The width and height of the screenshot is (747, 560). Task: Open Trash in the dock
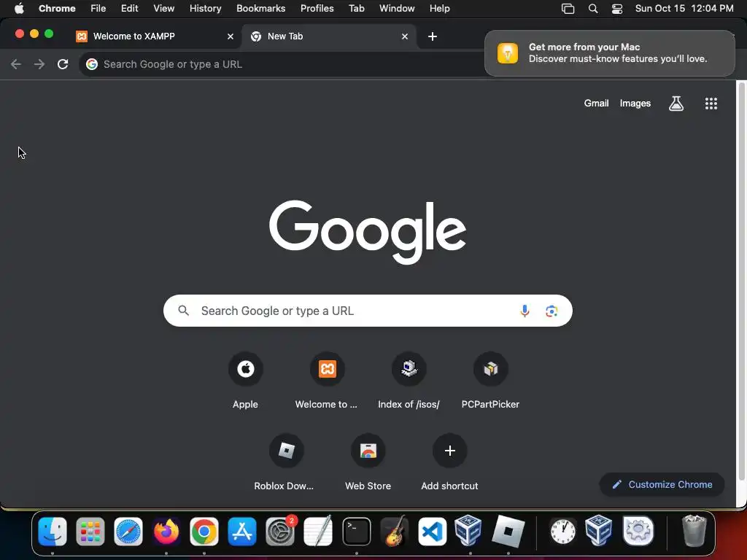click(694, 532)
